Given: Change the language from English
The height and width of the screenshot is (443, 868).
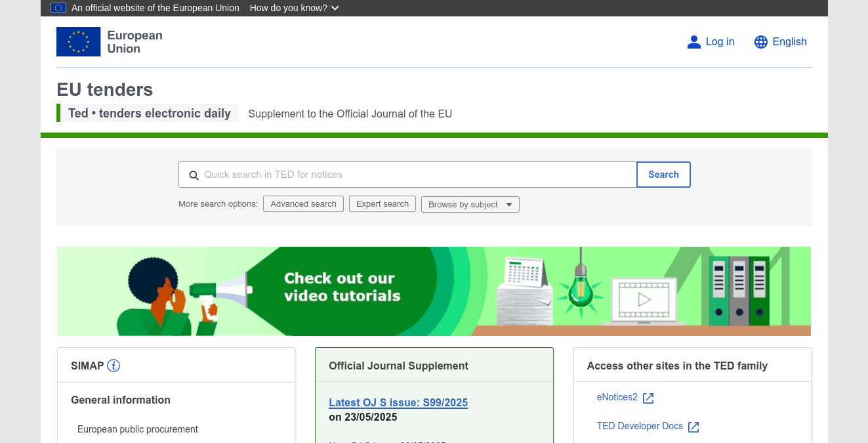Looking at the screenshot, I should [x=789, y=42].
